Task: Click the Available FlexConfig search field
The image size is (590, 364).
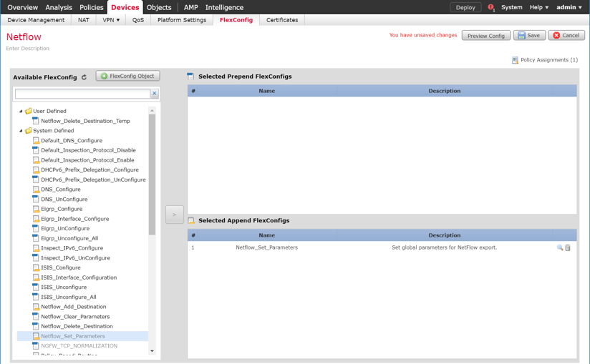Action: click(x=82, y=94)
